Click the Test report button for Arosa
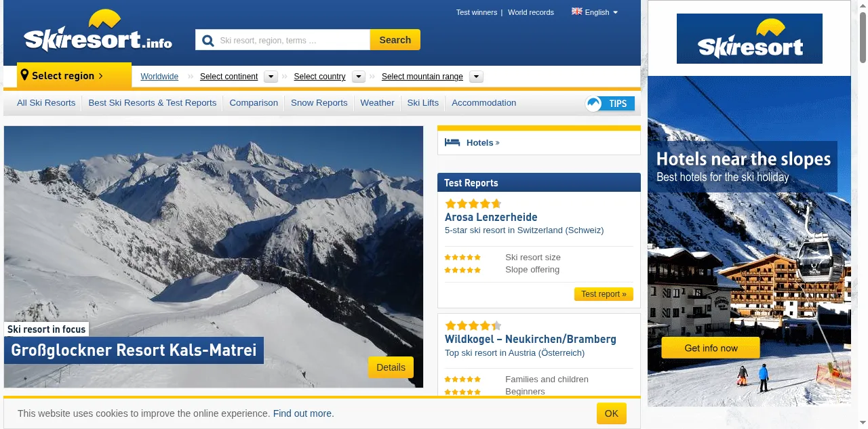The width and height of the screenshot is (868, 429). 604,294
